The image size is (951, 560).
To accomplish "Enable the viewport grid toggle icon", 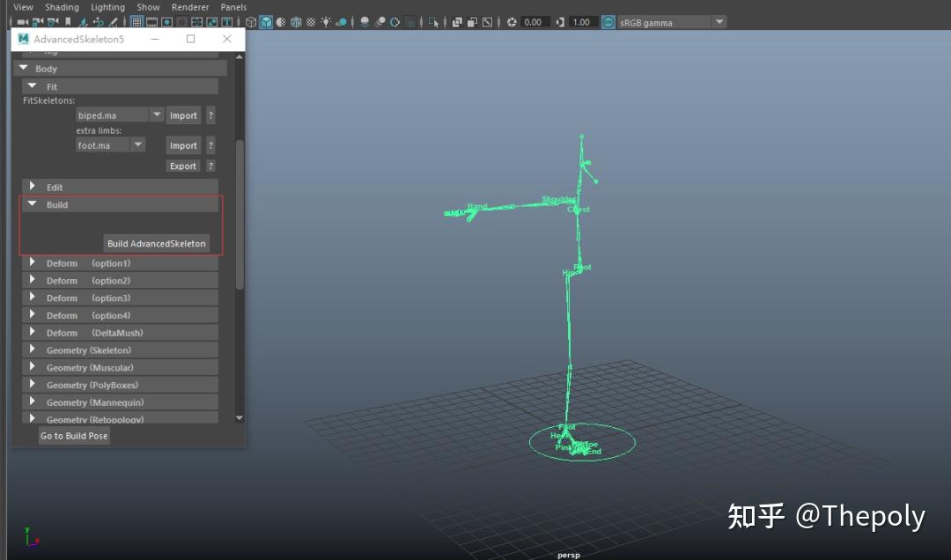I will pyautogui.click(x=137, y=22).
